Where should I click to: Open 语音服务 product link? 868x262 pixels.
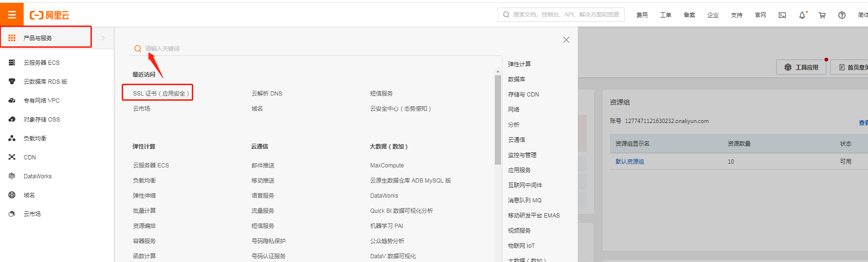click(x=263, y=196)
